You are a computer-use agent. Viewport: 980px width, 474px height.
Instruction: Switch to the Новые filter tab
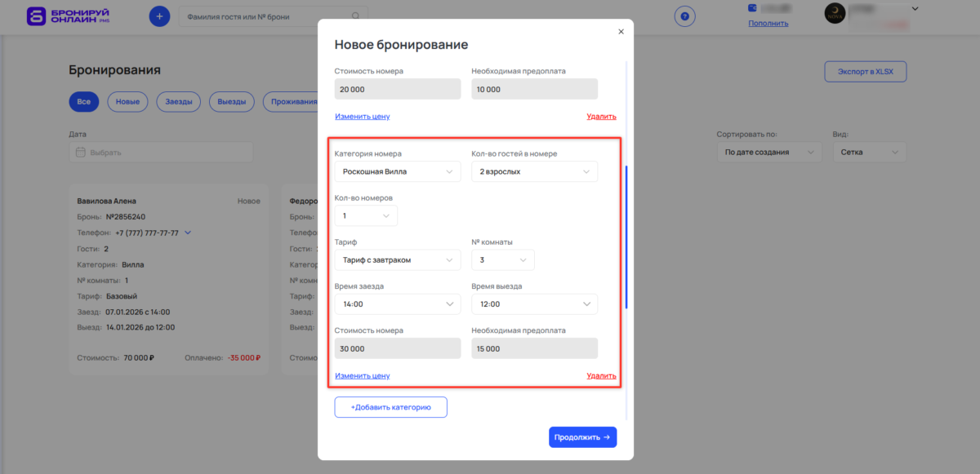127,101
